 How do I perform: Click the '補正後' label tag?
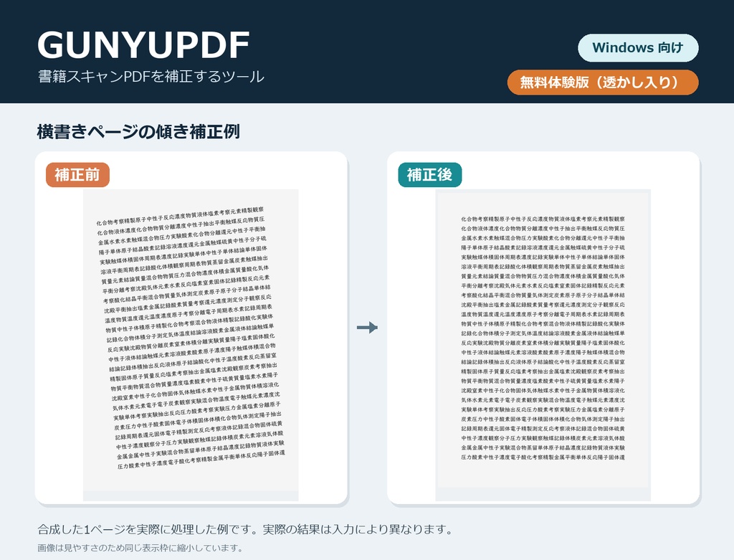click(430, 175)
